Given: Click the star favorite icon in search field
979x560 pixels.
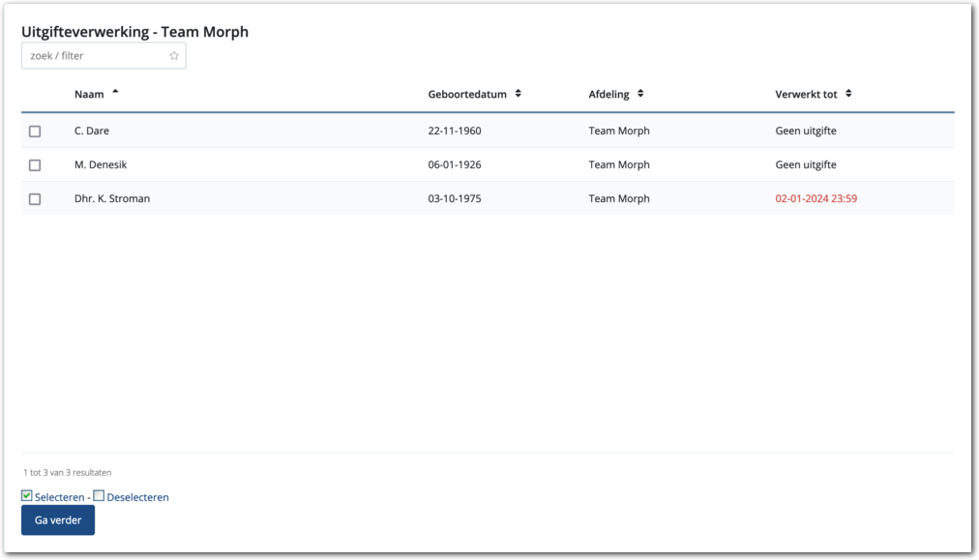Looking at the screenshot, I should click(174, 56).
